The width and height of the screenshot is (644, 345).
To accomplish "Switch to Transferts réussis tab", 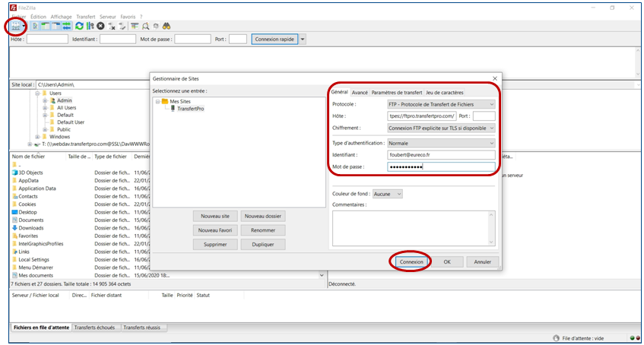I will 144,328.
